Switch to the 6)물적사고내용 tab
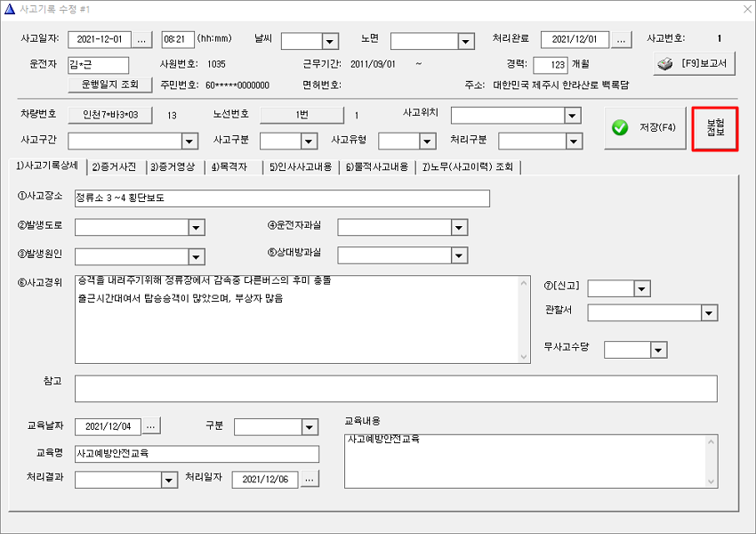Viewport: 756px width, 534px height. (x=377, y=167)
